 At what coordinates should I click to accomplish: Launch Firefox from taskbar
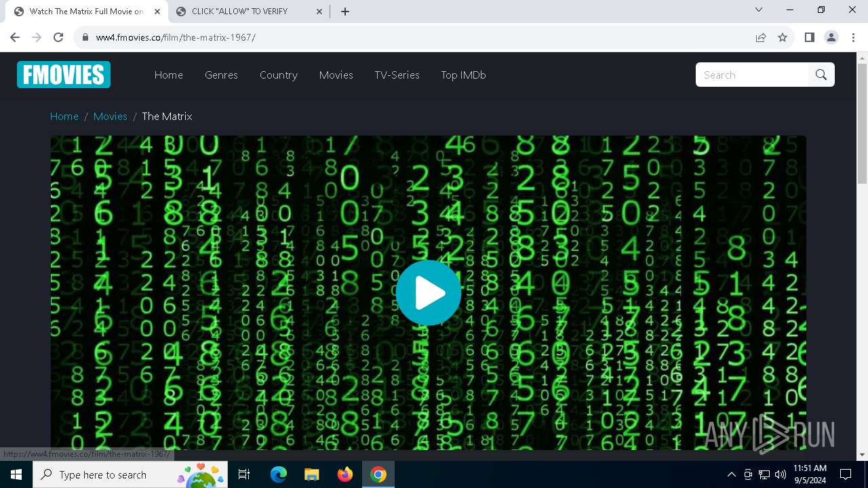pyautogui.click(x=344, y=474)
